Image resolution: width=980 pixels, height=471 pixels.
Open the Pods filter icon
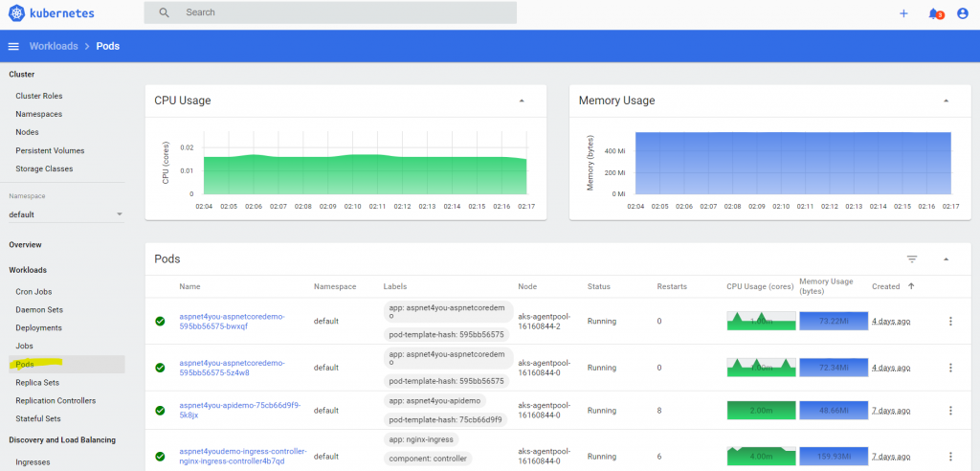point(912,259)
